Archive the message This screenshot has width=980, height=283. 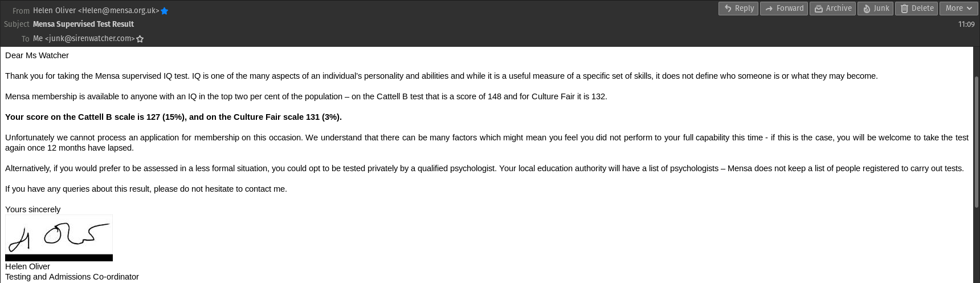click(x=832, y=9)
